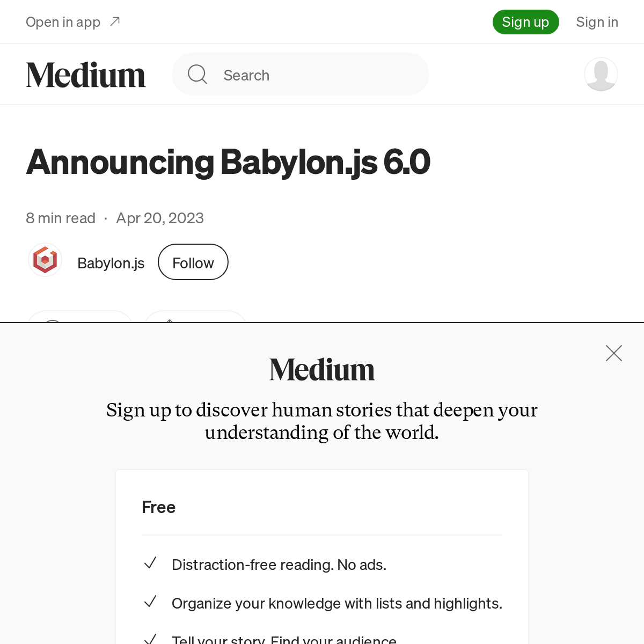Follow the Babylon.js author
Viewport: 644px width, 644px height.
pos(193,262)
